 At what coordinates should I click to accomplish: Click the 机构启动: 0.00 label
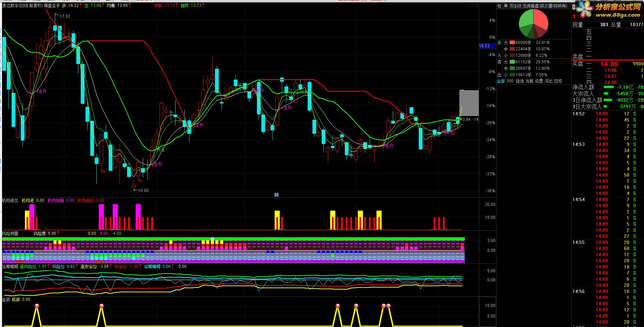pos(91,200)
